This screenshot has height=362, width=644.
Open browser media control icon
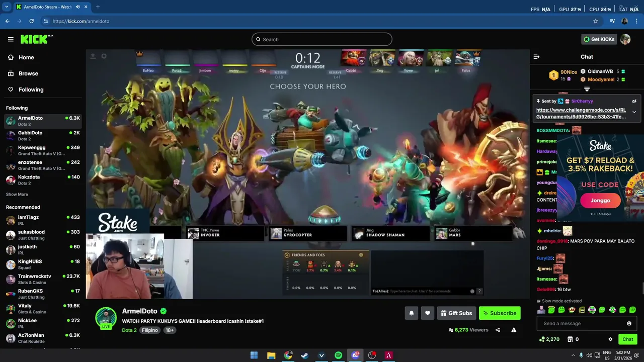[x=612, y=21]
